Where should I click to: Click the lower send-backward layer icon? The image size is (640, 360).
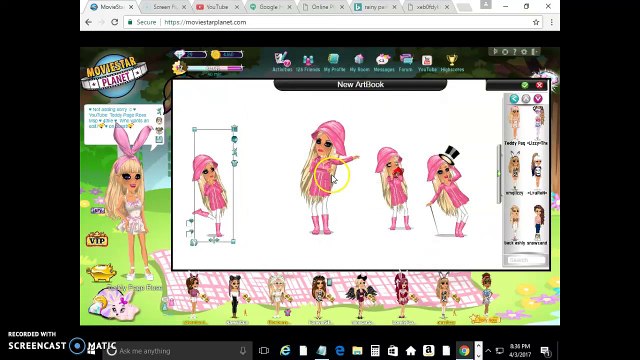[190, 233]
